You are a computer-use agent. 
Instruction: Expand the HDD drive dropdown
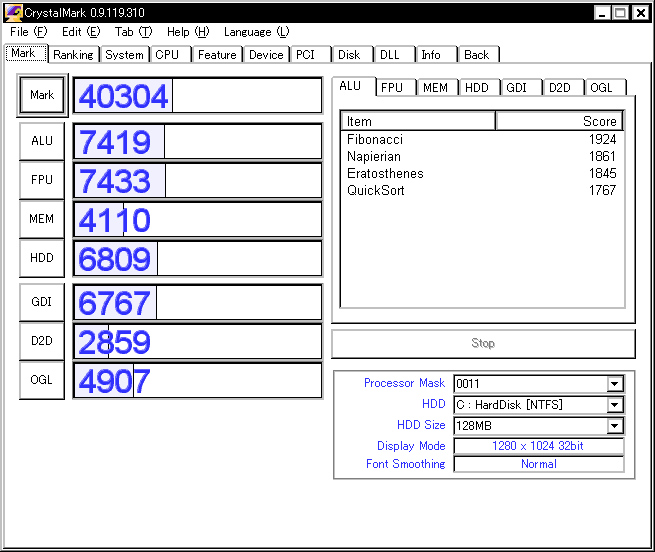(614, 404)
